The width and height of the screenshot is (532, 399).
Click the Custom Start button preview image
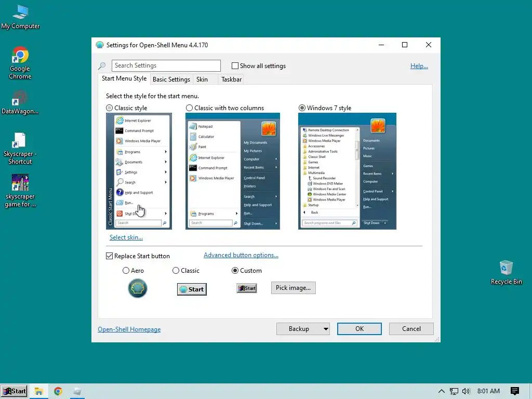click(247, 288)
